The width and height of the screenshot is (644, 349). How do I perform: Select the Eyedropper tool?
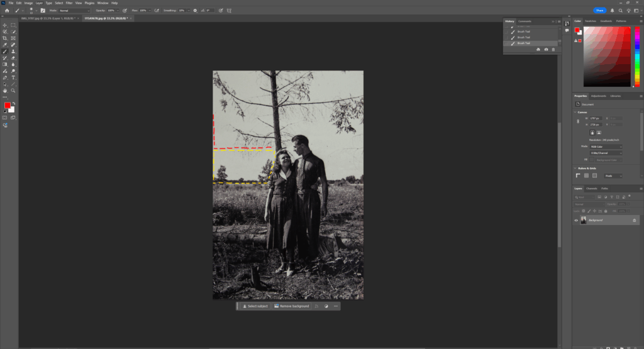[5, 45]
